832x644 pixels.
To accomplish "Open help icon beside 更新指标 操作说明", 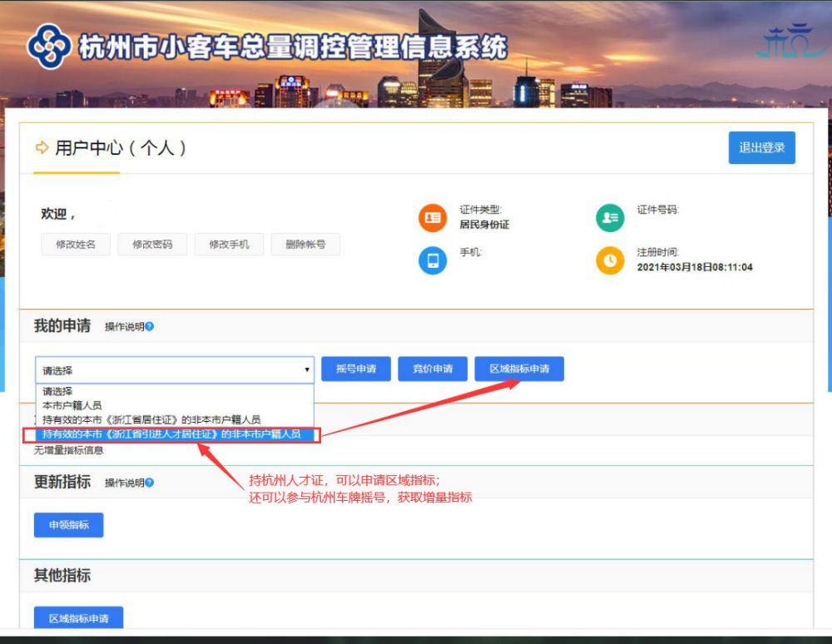I will coord(150,483).
